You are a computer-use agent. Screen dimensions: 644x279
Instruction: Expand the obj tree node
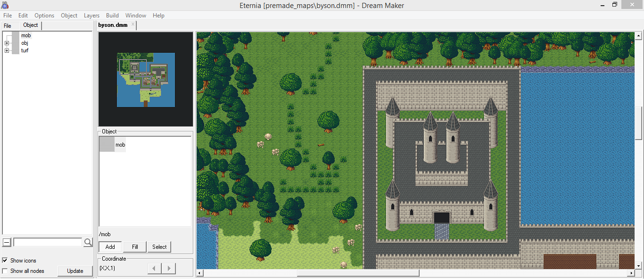(7, 43)
